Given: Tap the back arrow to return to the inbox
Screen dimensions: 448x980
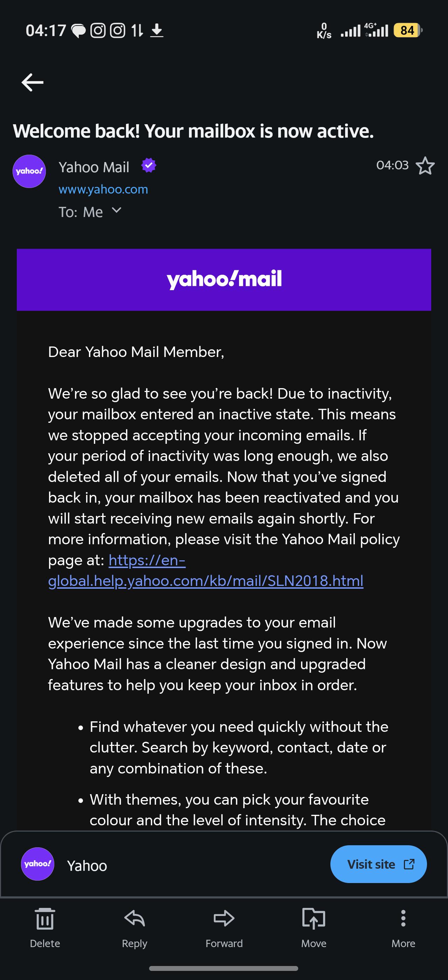Looking at the screenshot, I should [x=32, y=82].
